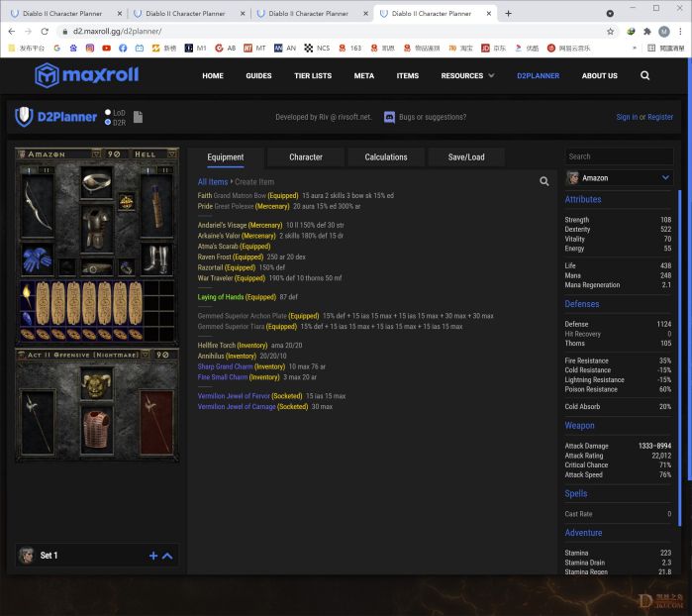Select the D2R radio option
The image size is (692, 616).
tap(108, 123)
